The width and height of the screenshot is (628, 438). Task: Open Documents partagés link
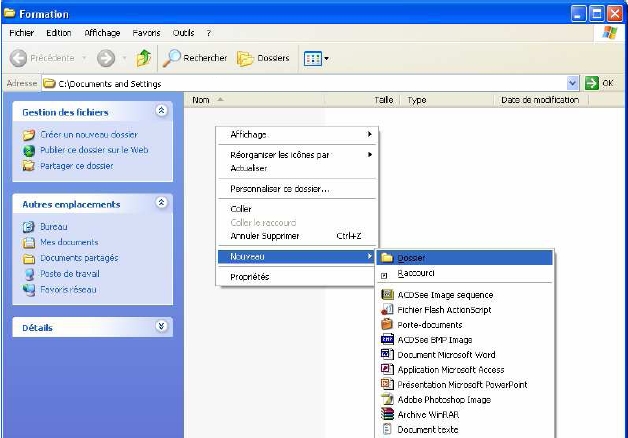(x=79, y=258)
